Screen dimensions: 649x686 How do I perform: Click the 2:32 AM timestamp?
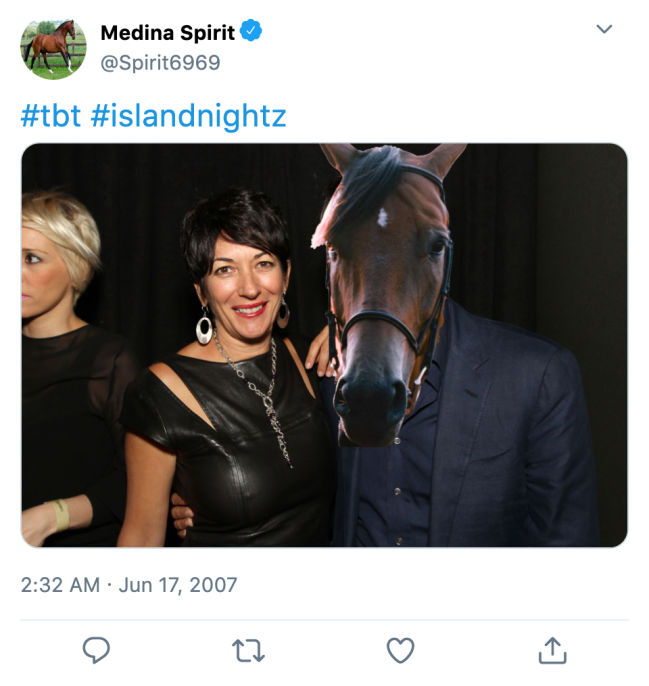click(x=60, y=584)
